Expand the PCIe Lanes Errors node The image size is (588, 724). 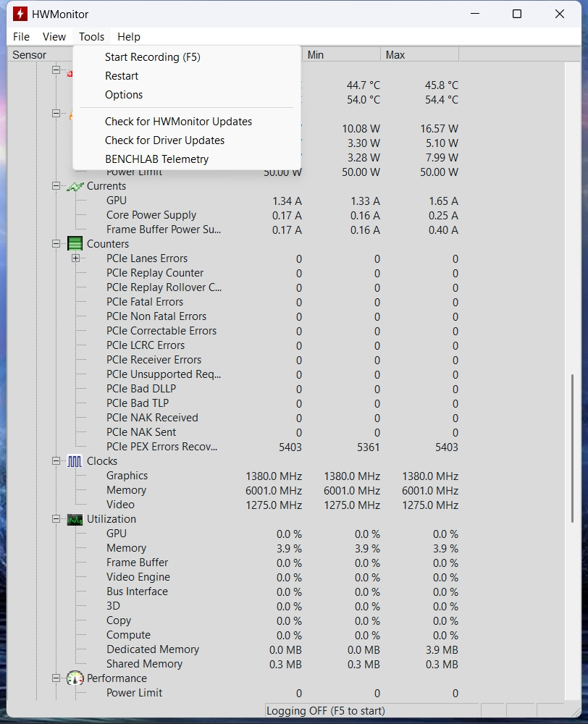pyautogui.click(x=76, y=258)
